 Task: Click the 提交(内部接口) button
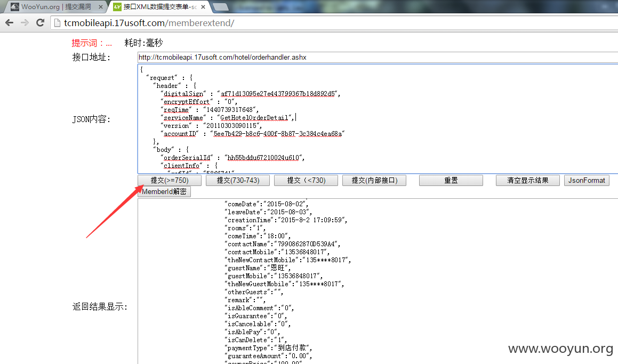(x=374, y=181)
